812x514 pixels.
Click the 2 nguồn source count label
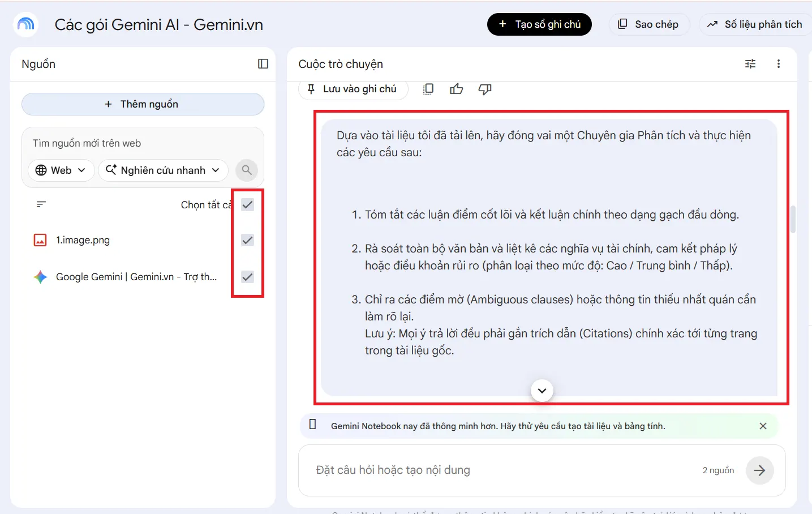[x=718, y=470]
